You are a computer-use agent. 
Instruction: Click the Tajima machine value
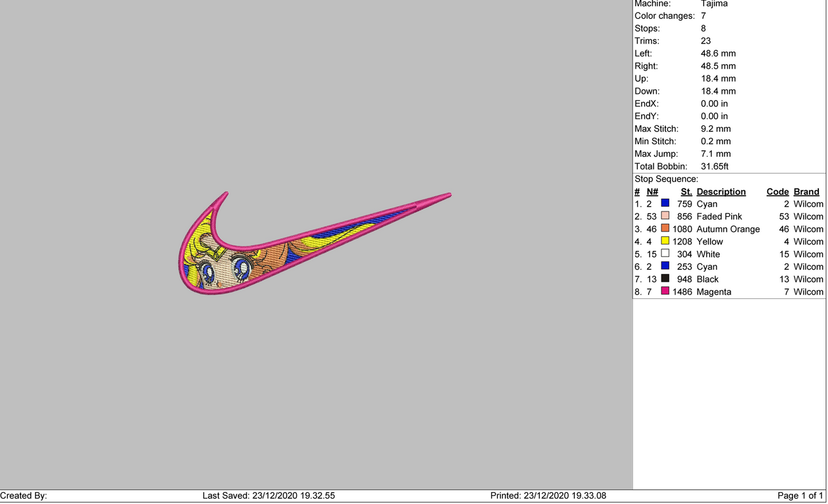coord(714,4)
